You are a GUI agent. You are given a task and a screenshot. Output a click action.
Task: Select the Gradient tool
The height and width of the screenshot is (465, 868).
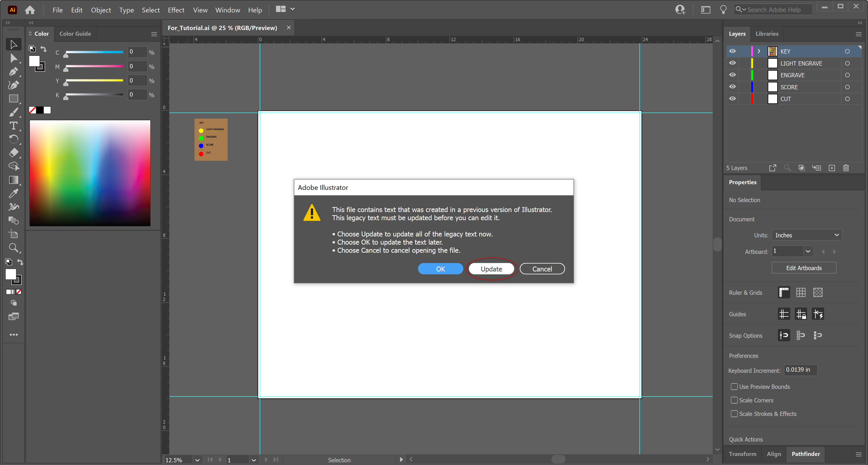tap(14, 180)
